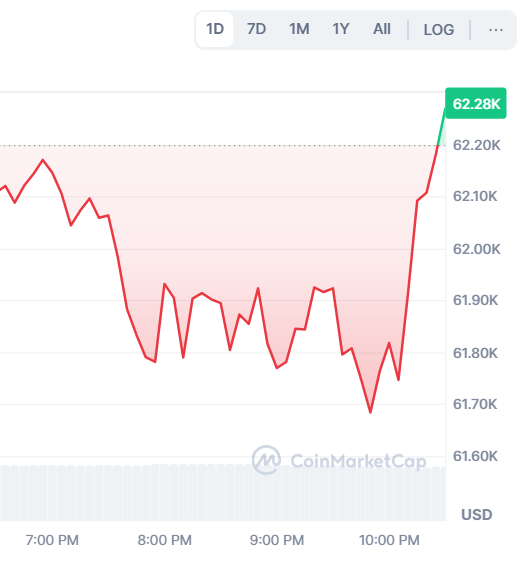Click the USD currency label
Viewport: 527px width, 572px height.
[x=477, y=515]
